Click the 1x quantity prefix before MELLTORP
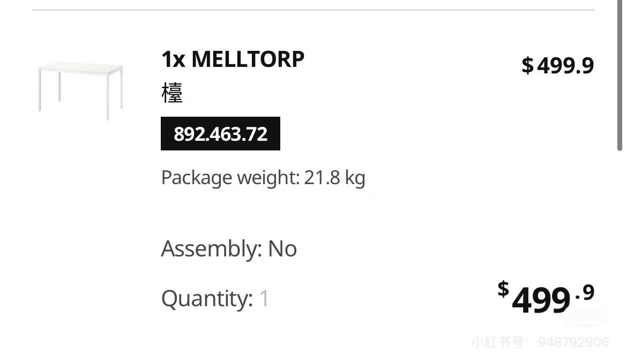 174,59
